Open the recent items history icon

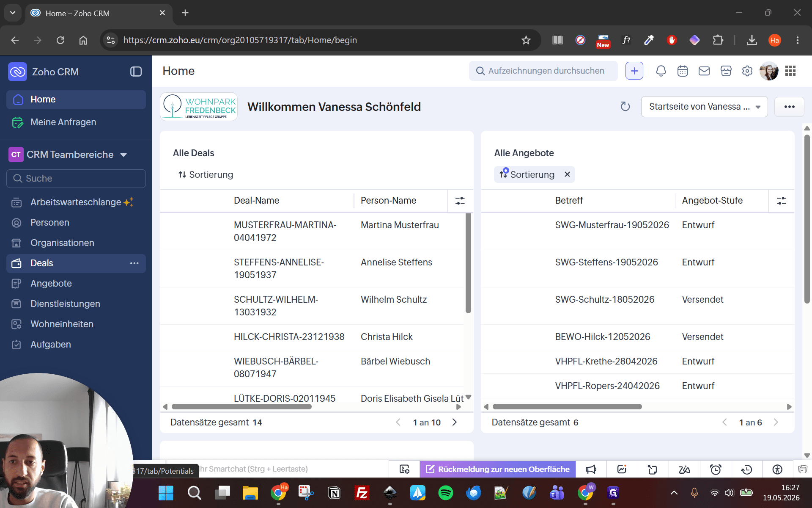[746, 469]
